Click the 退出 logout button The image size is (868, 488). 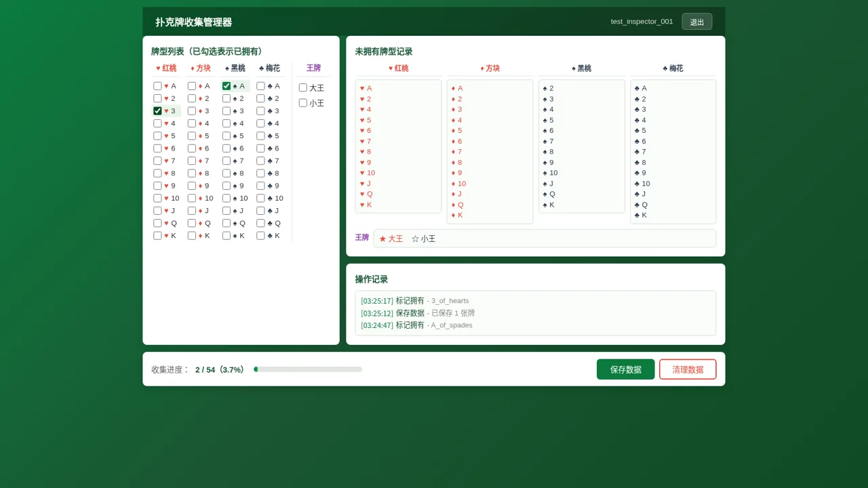(697, 22)
